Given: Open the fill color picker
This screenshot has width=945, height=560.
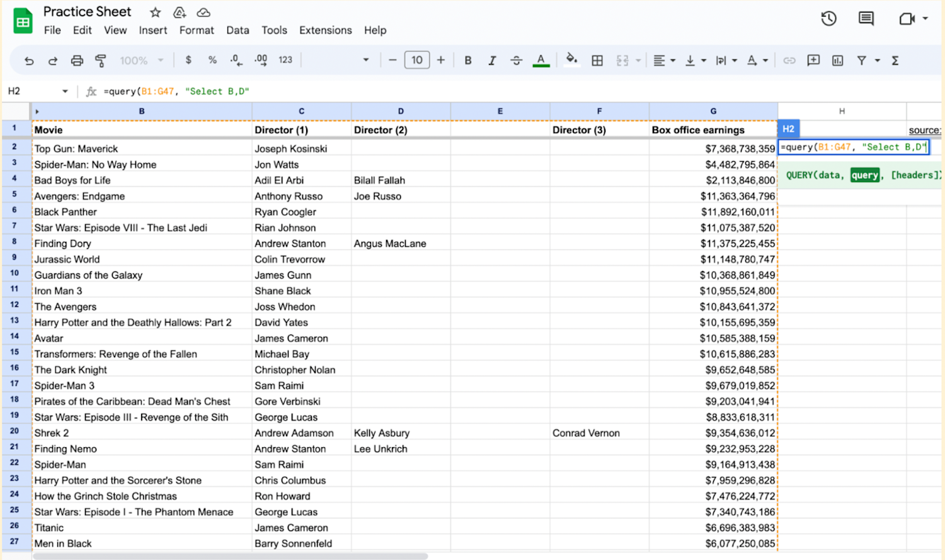Looking at the screenshot, I should (x=572, y=60).
